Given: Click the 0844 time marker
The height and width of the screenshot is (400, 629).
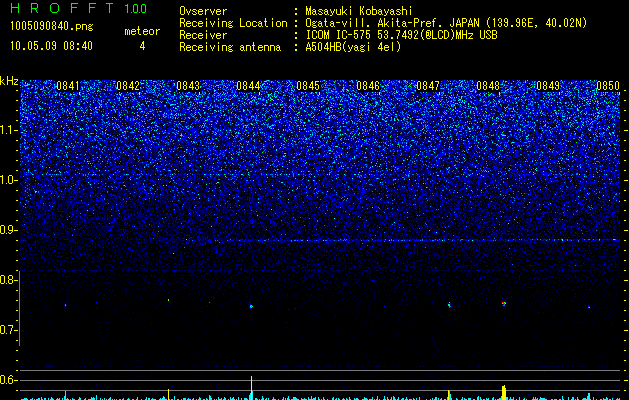Looking at the screenshot, I should coord(248,86).
